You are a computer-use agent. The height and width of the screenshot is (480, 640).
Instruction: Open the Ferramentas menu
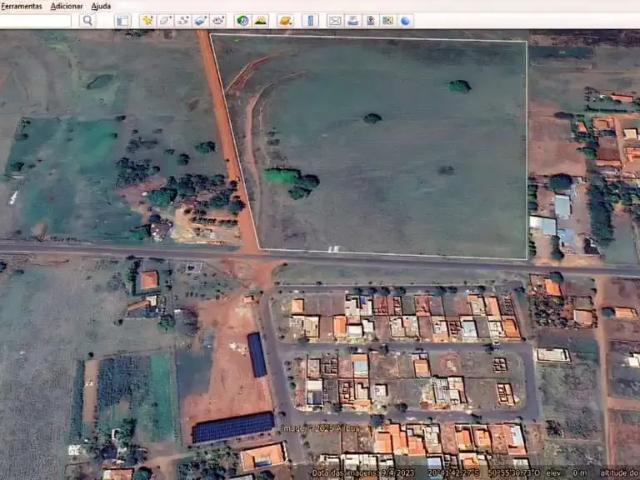pyautogui.click(x=21, y=6)
